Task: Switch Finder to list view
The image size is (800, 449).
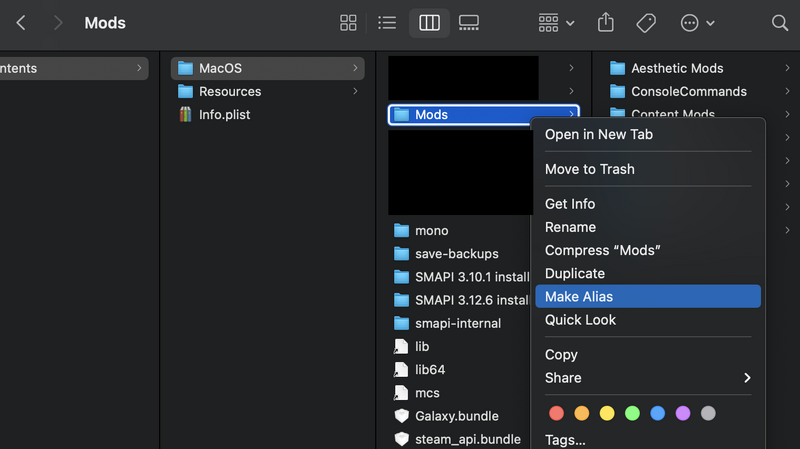Action: tap(387, 23)
